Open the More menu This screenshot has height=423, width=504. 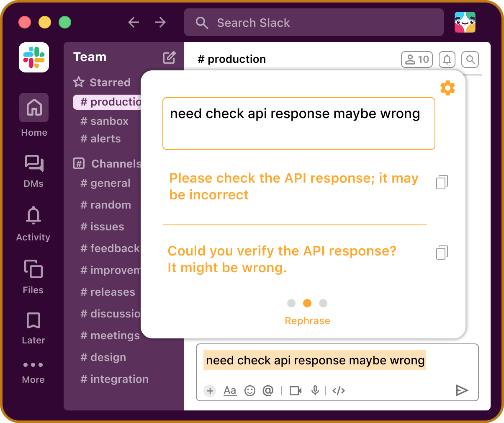(x=33, y=372)
